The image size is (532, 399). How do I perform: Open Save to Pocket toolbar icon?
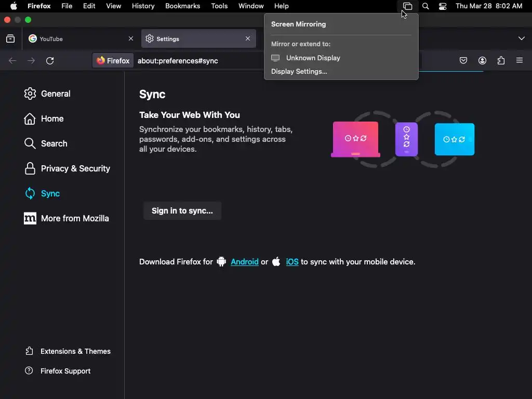click(x=463, y=60)
